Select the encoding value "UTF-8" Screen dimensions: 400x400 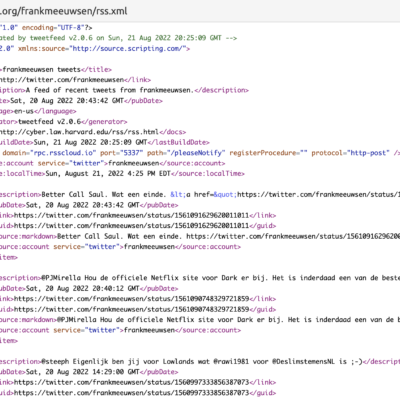pos(70,28)
